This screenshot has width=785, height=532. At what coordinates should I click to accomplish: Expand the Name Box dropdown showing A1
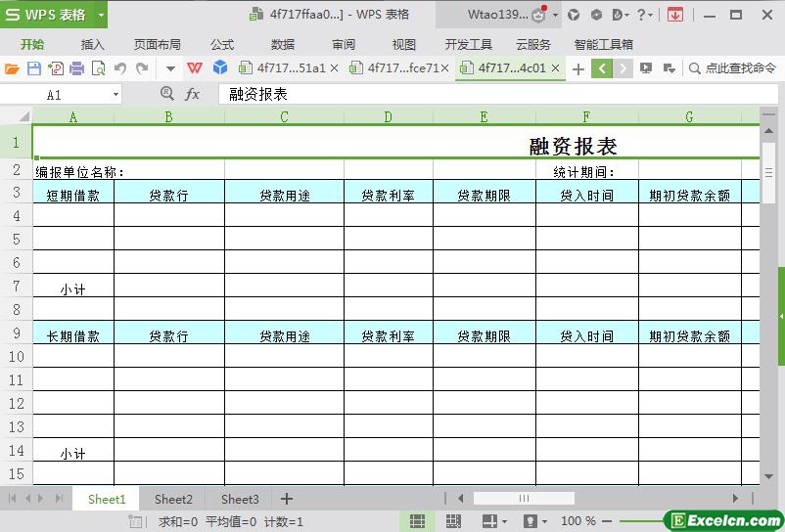[x=115, y=95]
